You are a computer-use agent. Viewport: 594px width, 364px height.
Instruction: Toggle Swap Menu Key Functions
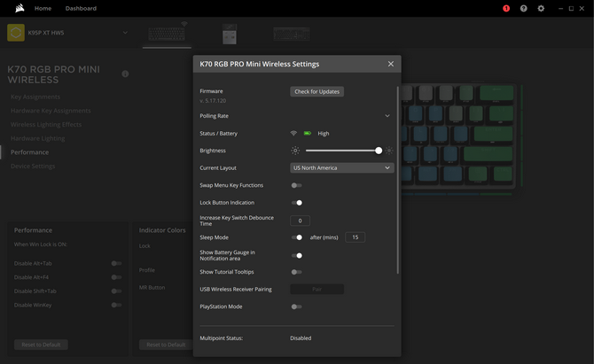pos(297,185)
